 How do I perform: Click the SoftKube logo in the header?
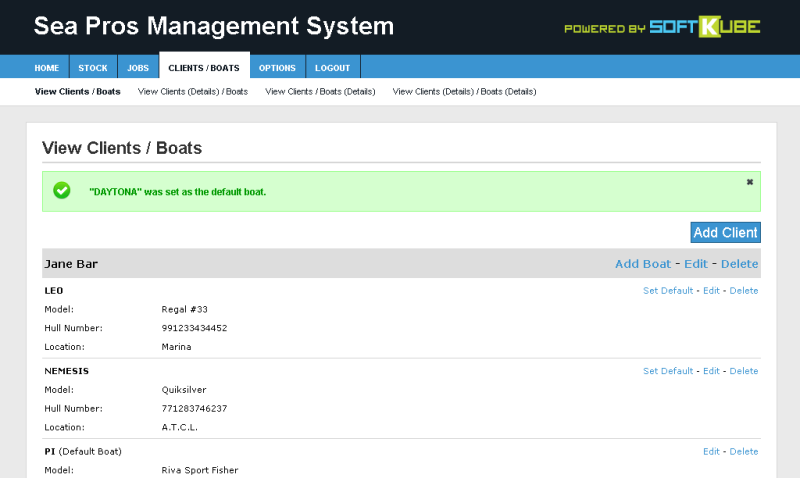click(705, 27)
